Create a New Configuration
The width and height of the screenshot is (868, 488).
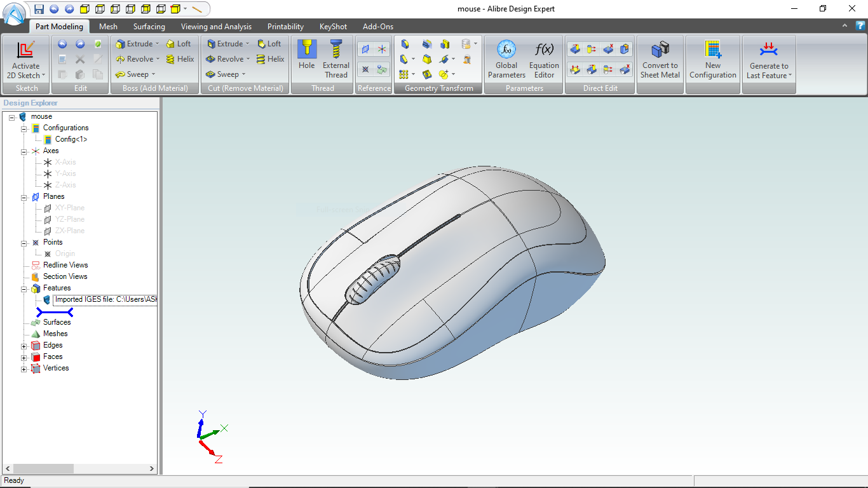[713, 60]
